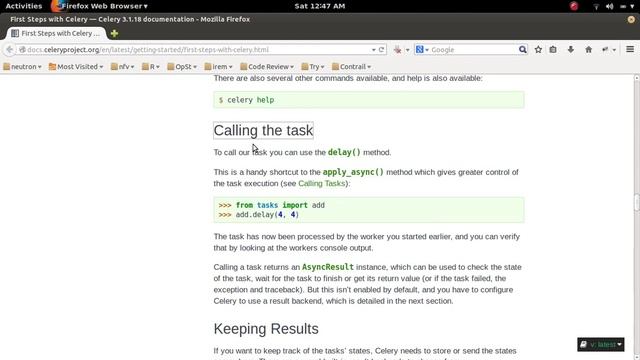Click the address bar URL field
Screen dimensions: 640x360
pos(196,49)
